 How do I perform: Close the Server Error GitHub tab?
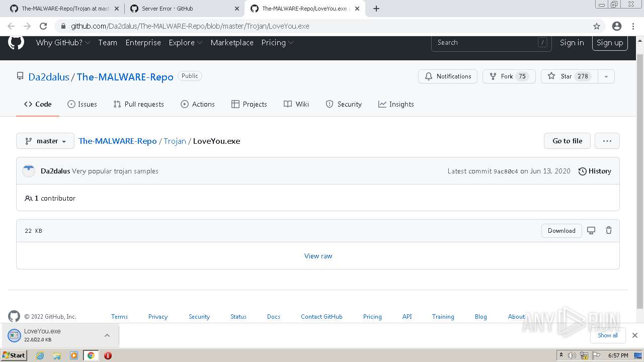click(x=237, y=9)
